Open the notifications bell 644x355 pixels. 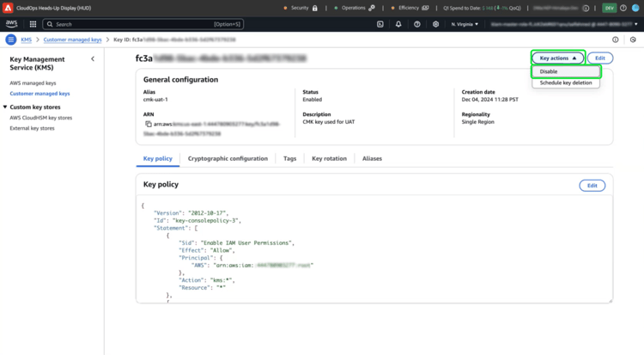pos(398,24)
